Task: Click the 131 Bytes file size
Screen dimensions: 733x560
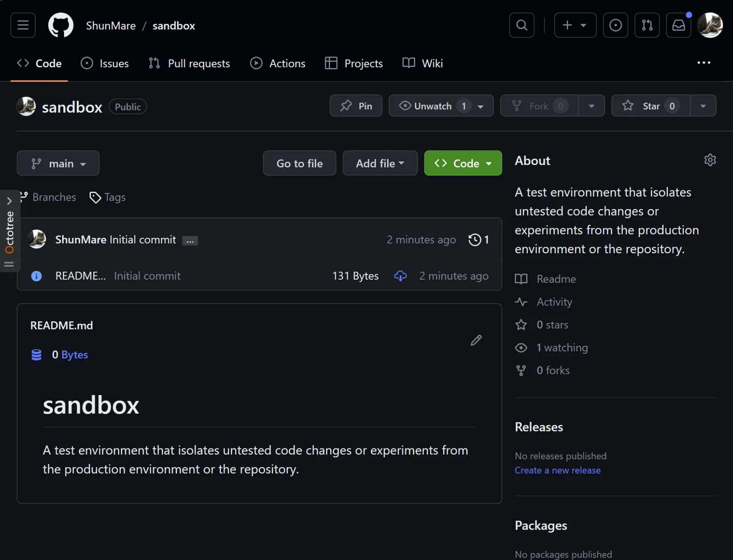Action: [355, 276]
